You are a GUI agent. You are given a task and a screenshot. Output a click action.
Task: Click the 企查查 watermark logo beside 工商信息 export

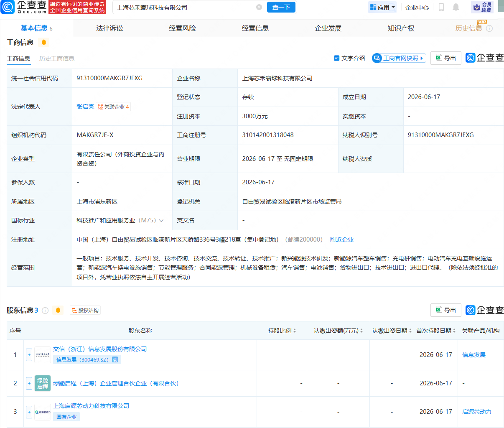click(485, 58)
